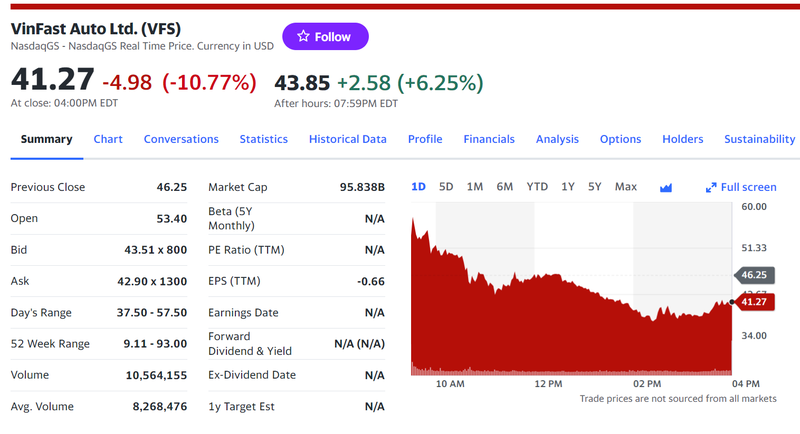Open the Financials tab

pos(489,139)
